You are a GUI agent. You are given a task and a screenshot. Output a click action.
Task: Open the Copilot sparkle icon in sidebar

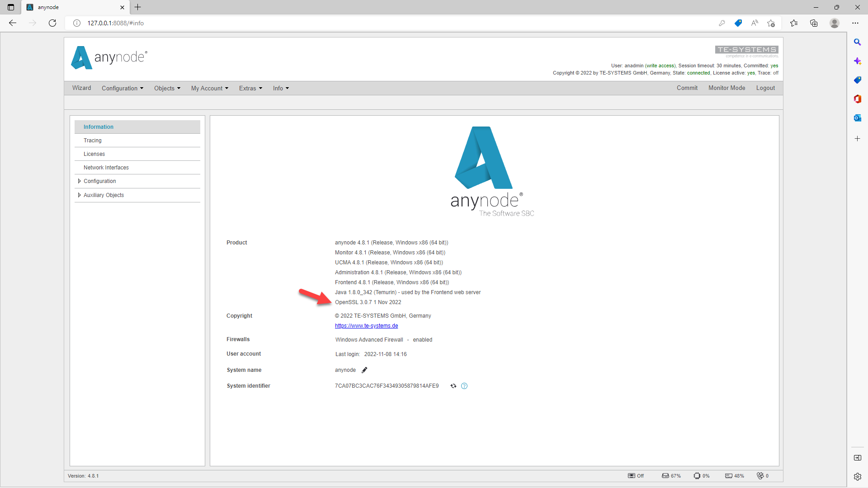click(x=857, y=61)
